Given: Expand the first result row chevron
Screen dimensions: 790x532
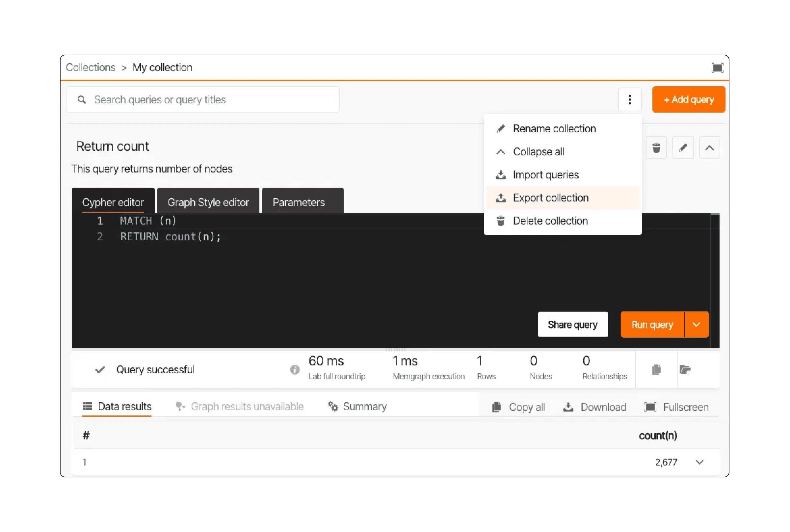Looking at the screenshot, I should [699, 462].
